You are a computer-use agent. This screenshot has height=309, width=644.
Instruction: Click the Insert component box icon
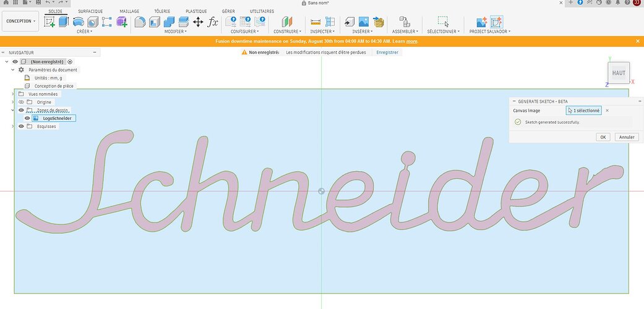pyautogui.click(x=378, y=22)
